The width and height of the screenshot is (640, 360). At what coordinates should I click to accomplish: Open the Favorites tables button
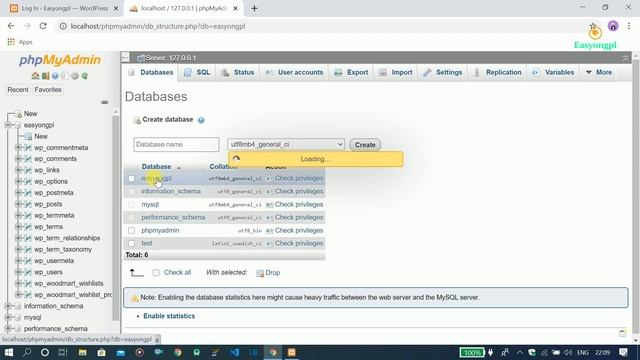pos(48,90)
